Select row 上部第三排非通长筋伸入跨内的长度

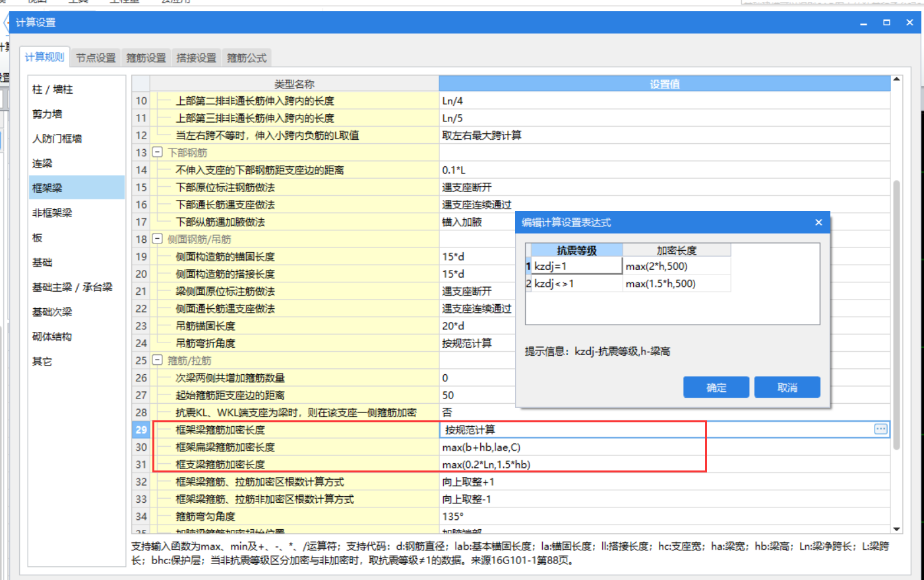[295, 118]
